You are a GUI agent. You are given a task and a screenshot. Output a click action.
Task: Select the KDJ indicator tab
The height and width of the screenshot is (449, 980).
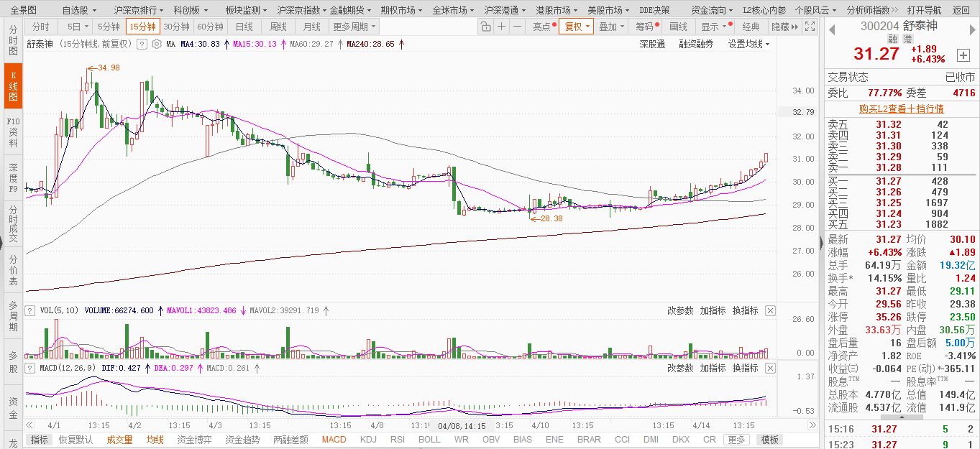point(368,440)
